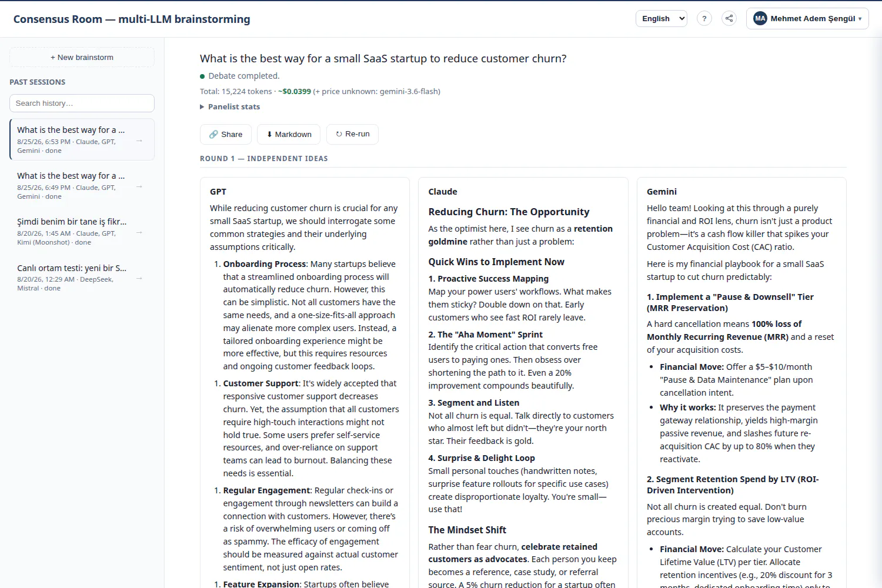Click the 'Debate completed.' status text
The width and height of the screenshot is (882, 588).
[244, 76]
